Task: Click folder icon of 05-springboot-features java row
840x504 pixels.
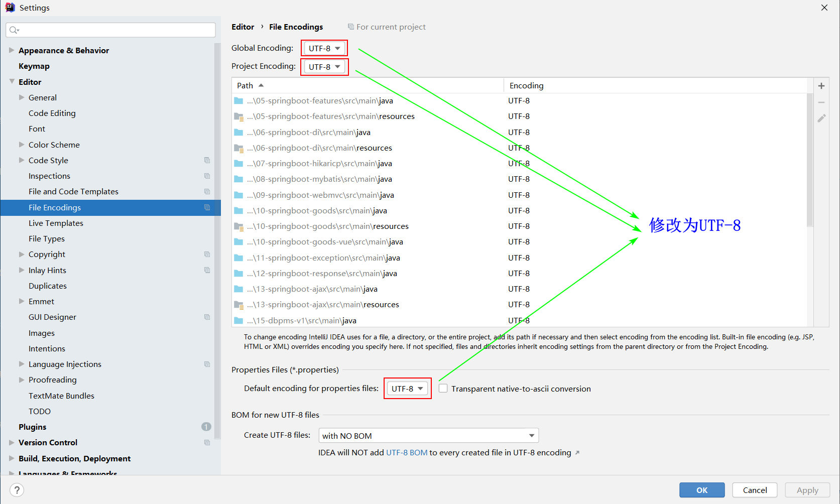Action: 238,101
